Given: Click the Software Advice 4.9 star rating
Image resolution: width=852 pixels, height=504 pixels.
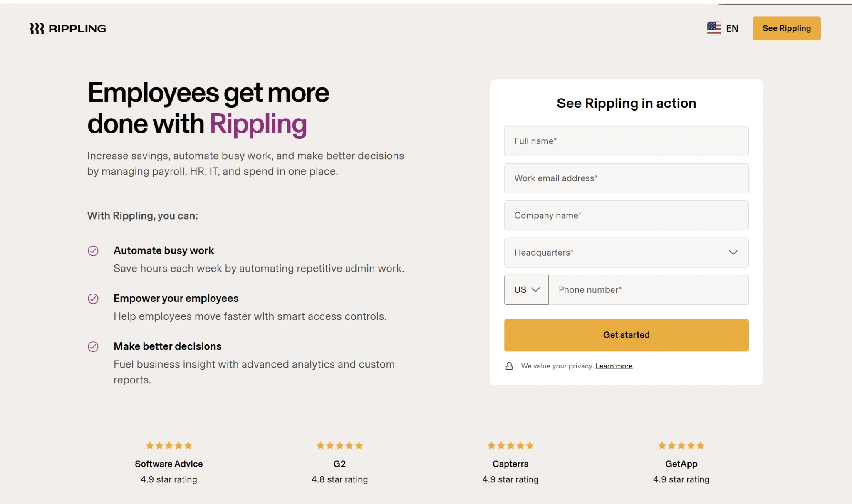Looking at the screenshot, I should [x=168, y=479].
